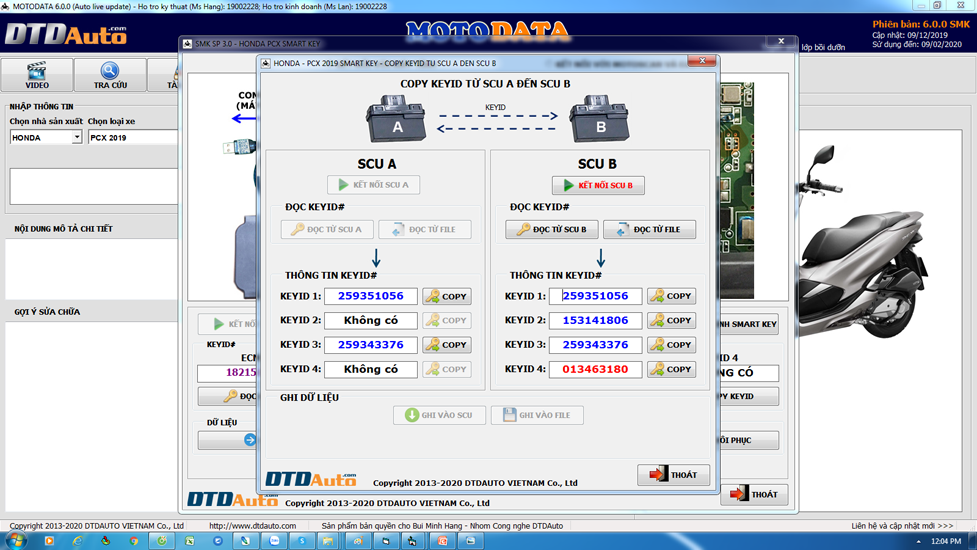Open Excel from the taskbar

point(189,541)
